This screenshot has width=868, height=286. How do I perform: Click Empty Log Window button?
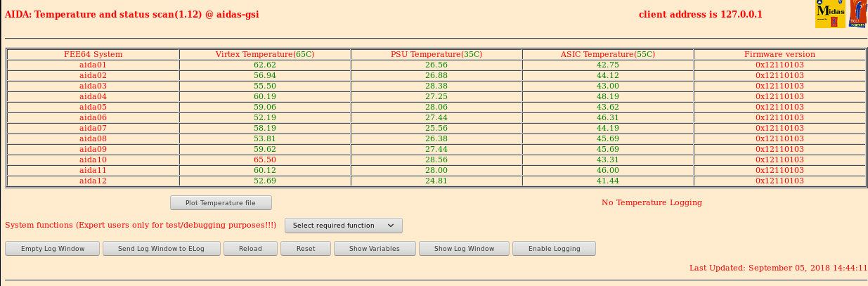tap(53, 248)
